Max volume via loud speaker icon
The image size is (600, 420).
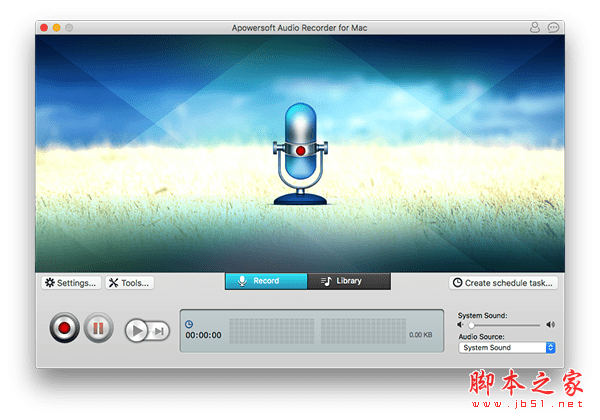pos(551,325)
